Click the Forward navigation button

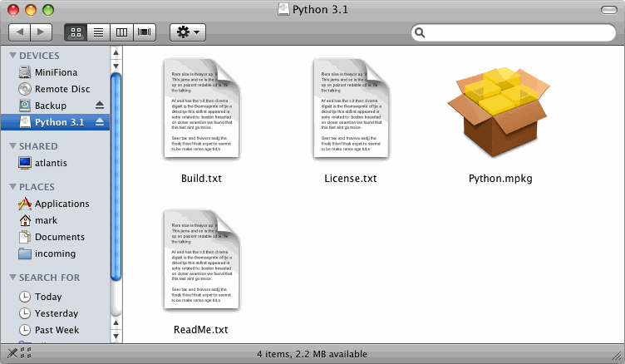pyautogui.click(x=42, y=32)
